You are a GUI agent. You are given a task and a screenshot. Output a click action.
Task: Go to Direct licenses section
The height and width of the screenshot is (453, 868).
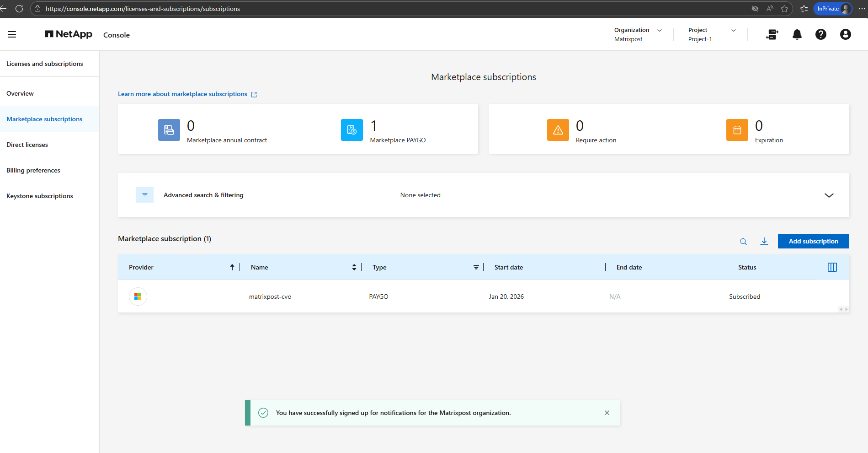[27, 145]
